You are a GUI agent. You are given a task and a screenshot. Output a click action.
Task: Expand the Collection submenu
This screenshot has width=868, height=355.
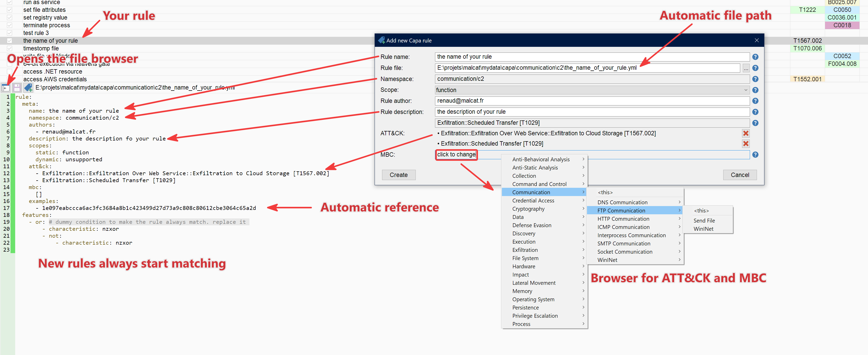(544, 176)
